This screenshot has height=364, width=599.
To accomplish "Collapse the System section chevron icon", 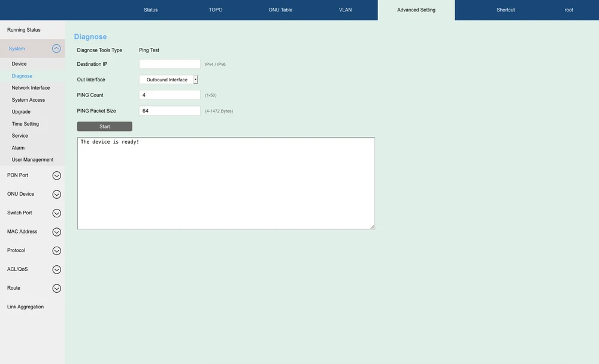I will tap(56, 48).
